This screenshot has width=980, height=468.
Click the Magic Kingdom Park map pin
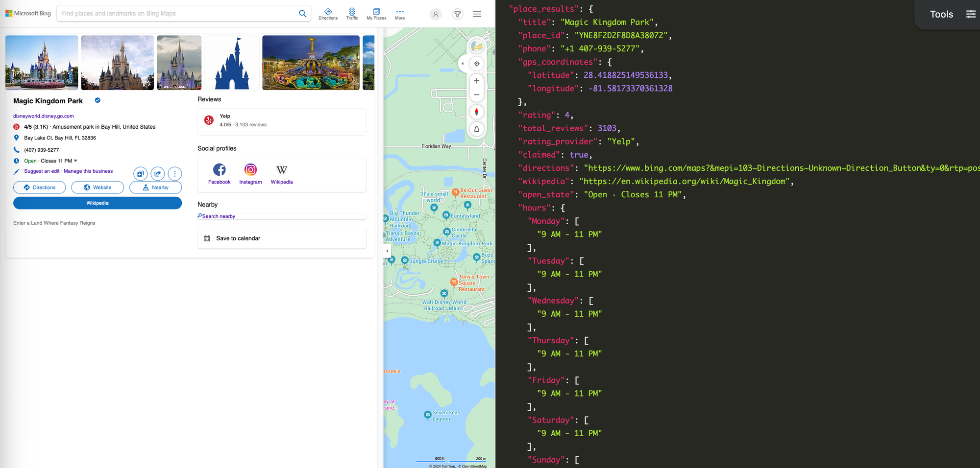pyautogui.click(x=437, y=243)
